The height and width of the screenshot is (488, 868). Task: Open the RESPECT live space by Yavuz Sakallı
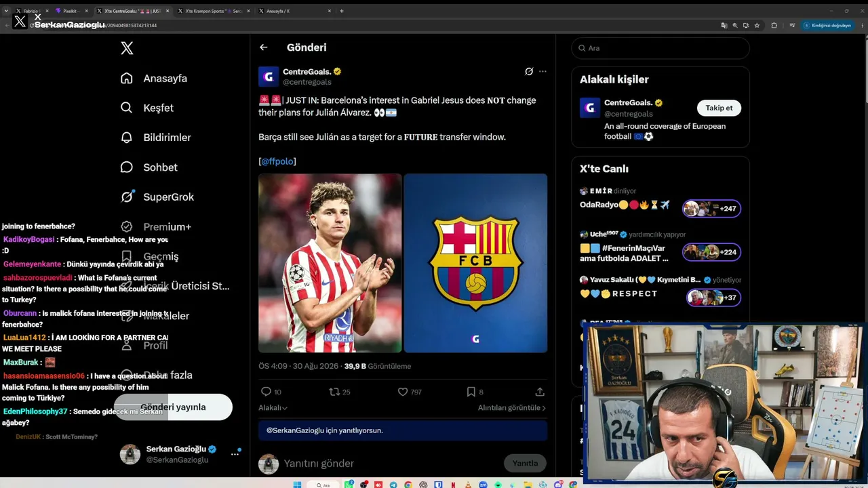pos(618,293)
